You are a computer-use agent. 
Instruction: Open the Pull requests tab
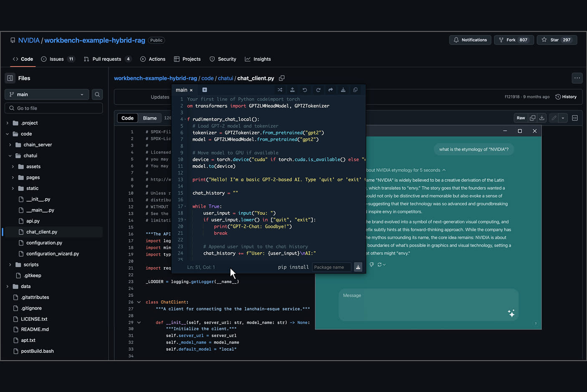click(x=107, y=59)
